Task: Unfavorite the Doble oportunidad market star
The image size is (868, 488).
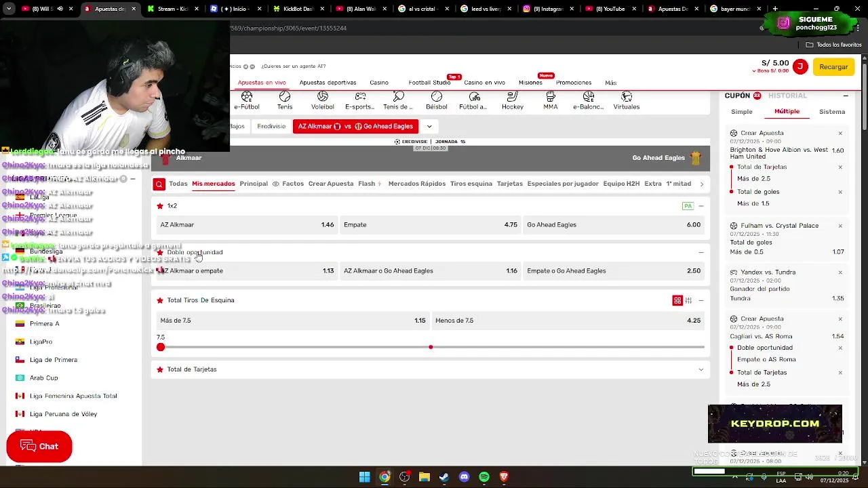Action: [160, 252]
